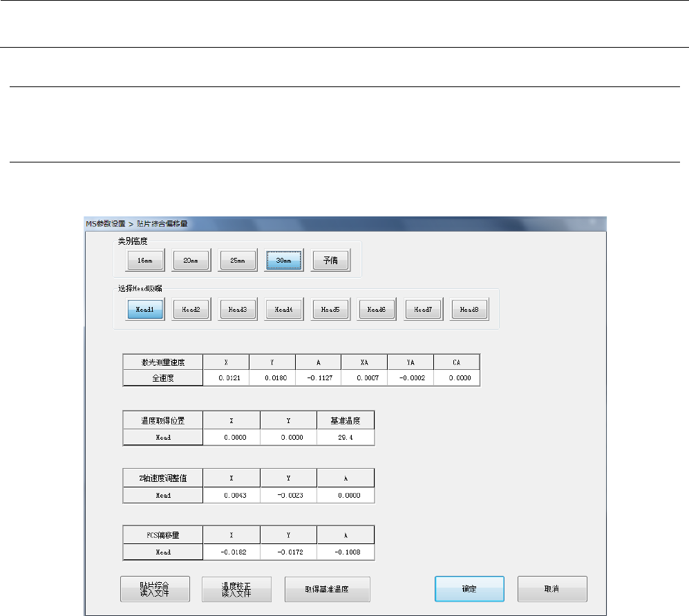Click the 贴片综合读入文件 button
The image size is (689, 616).
(155, 589)
